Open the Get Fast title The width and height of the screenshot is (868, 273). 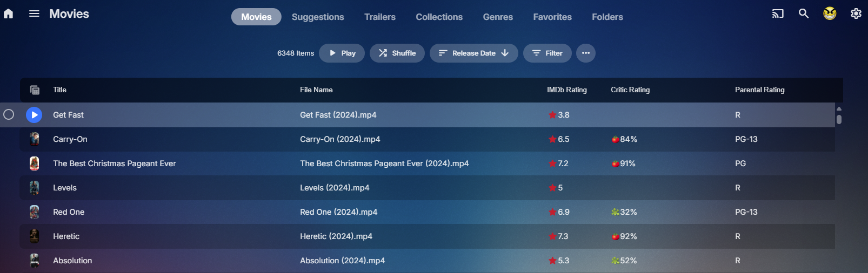click(x=68, y=115)
